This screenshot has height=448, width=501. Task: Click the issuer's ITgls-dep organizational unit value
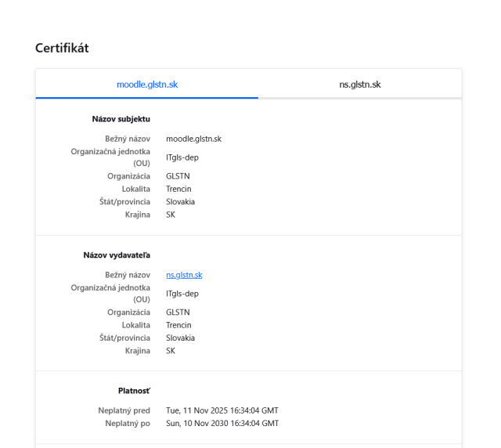coord(182,294)
